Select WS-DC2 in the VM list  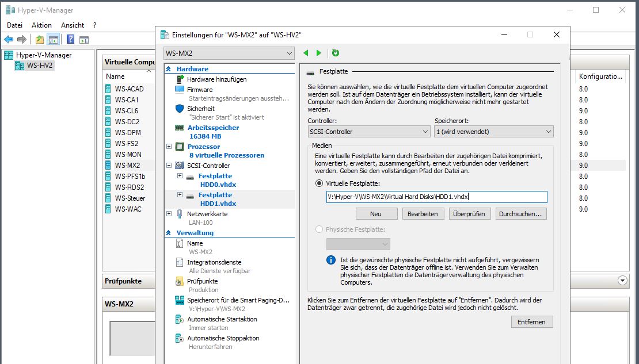coord(127,122)
